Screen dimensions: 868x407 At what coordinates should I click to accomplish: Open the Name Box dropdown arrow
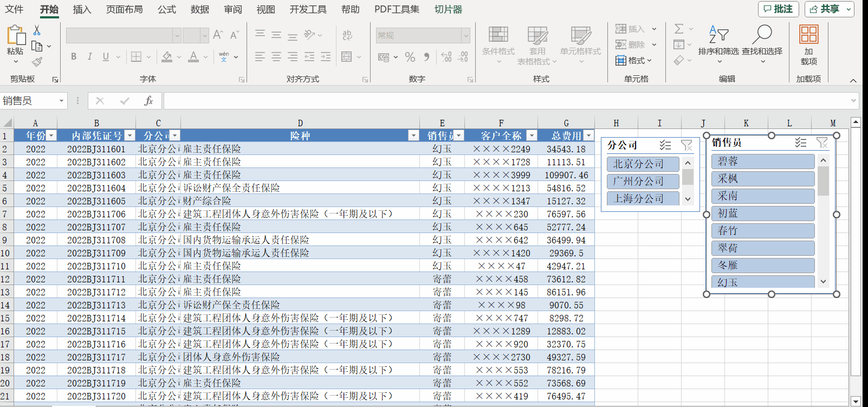[61, 101]
